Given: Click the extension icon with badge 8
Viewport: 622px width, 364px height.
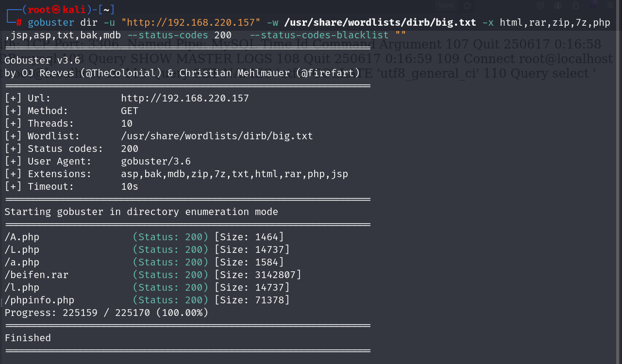Looking at the screenshot, I should click(594, 5).
